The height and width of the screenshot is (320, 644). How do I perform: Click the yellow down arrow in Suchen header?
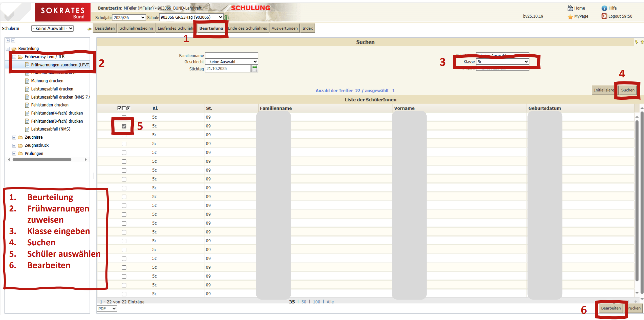click(x=636, y=42)
